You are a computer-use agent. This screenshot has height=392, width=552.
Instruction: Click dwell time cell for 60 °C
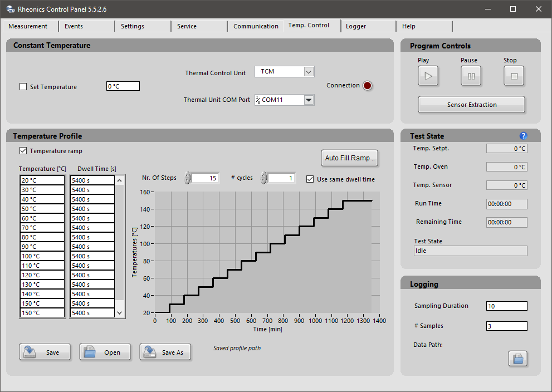coord(92,218)
